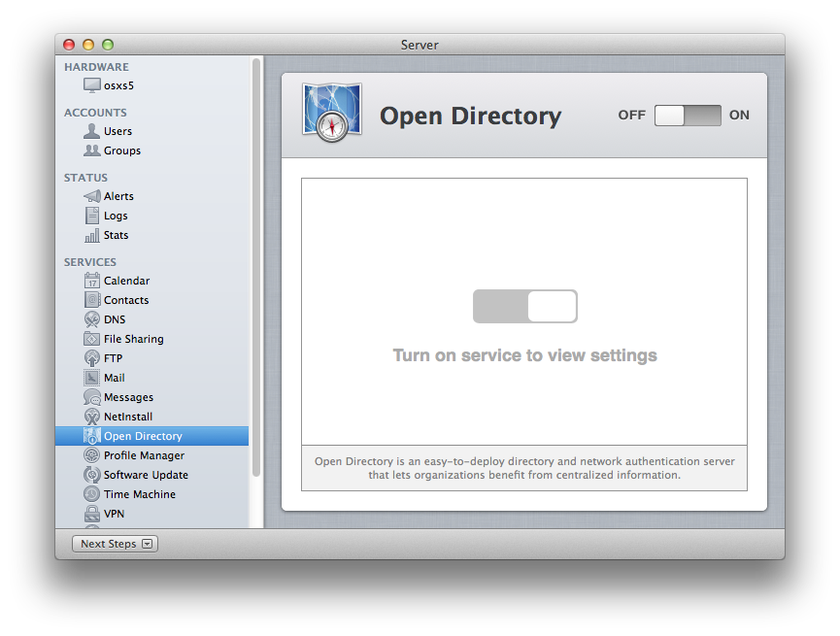Click the Logs document icon
Image resolution: width=840 pixels, height=636 pixels.
[91, 216]
